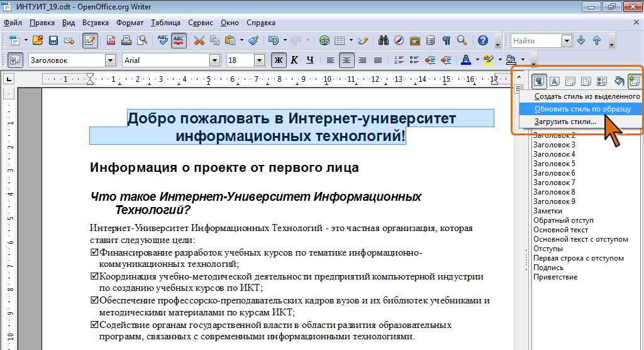Open Page Preview icon

coord(142,40)
